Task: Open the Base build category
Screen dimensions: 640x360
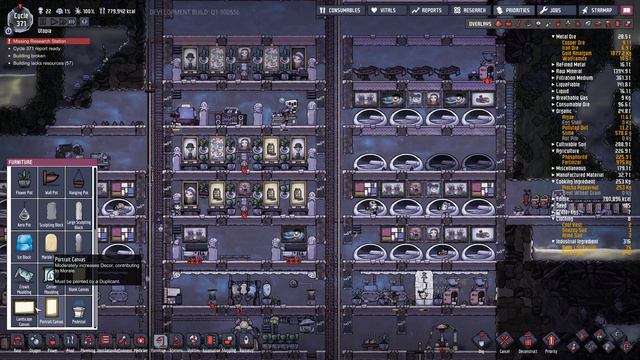Action: (18, 342)
